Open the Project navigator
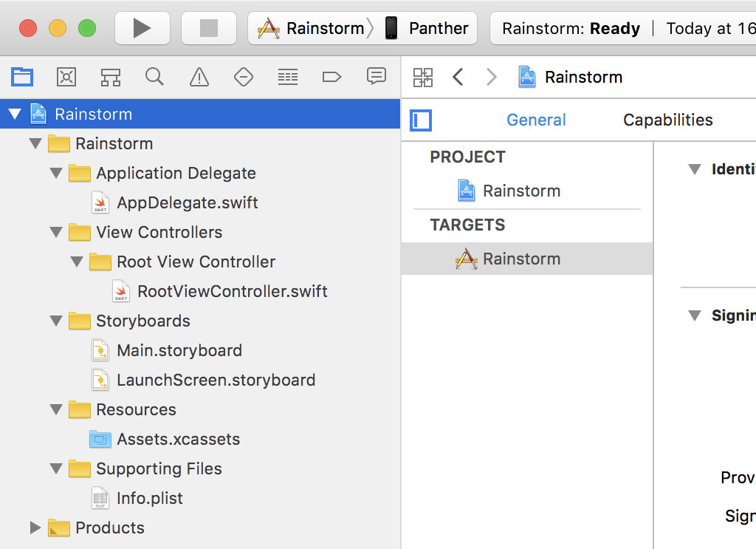Viewport: 756px width, 549px height. point(22,76)
